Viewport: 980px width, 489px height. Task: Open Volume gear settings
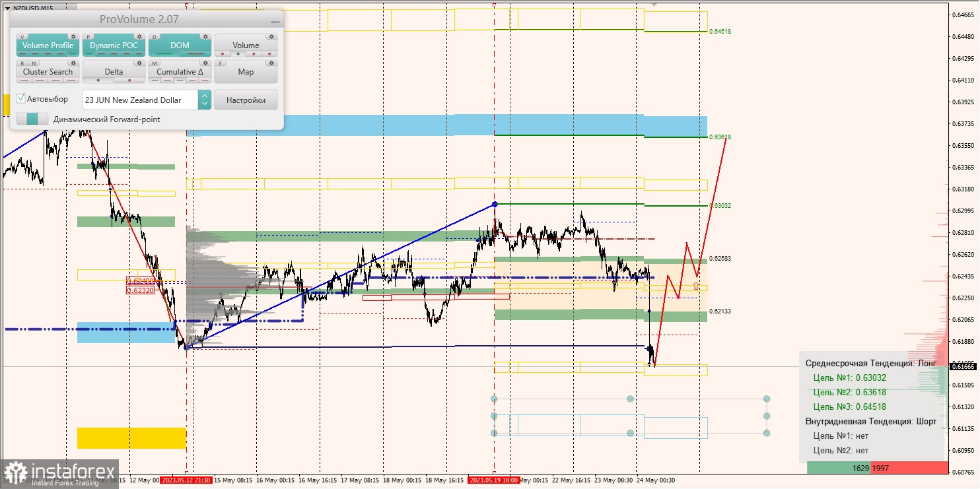[x=271, y=37]
